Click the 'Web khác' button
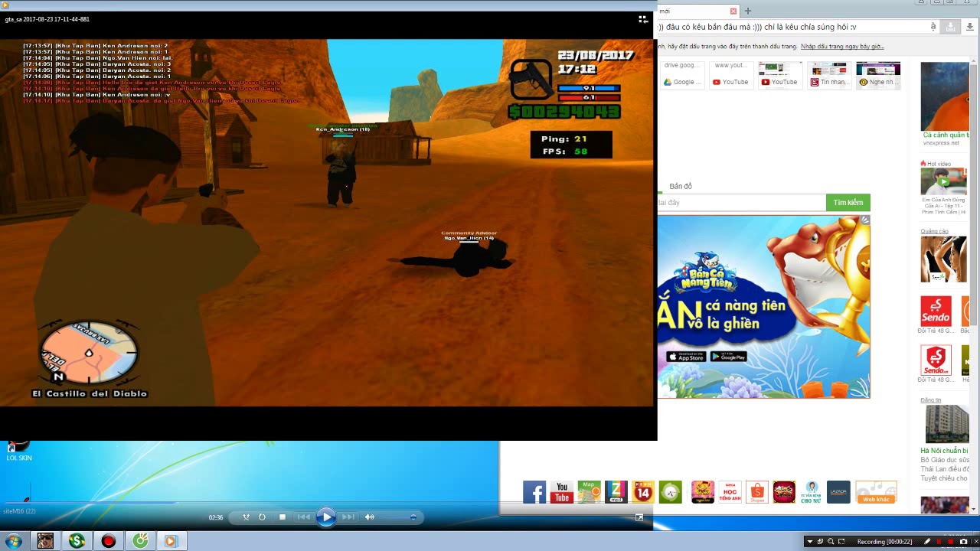980x551 pixels. click(876, 492)
